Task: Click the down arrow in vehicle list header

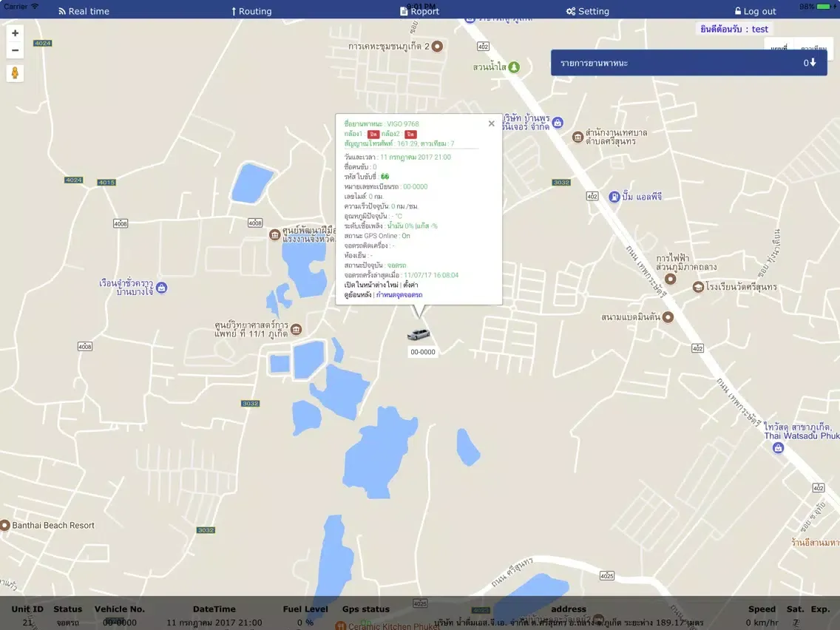Action: click(x=813, y=63)
